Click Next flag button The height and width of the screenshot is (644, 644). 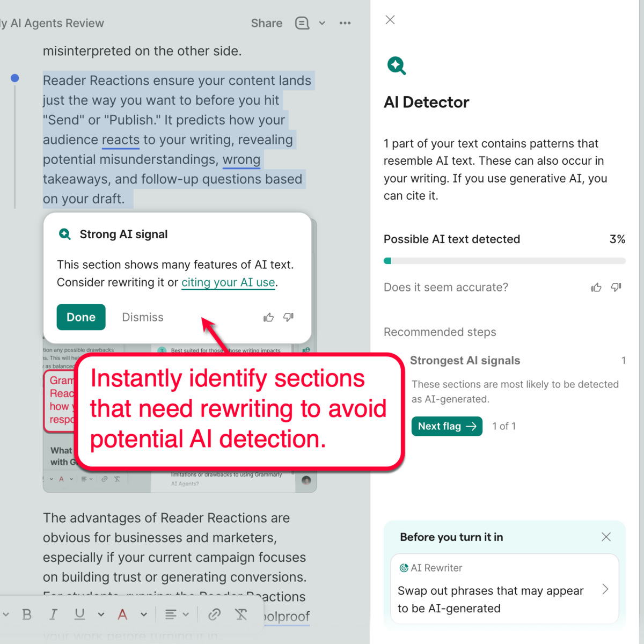tap(447, 426)
